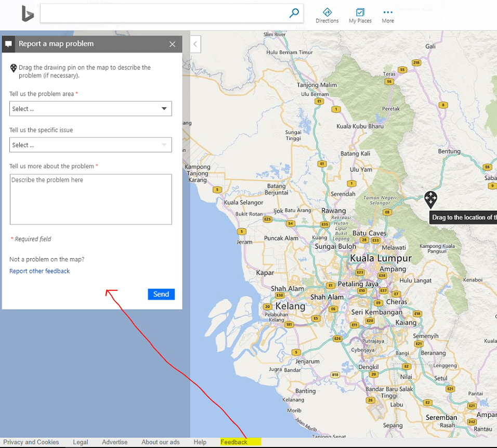This screenshot has height=448, width=497.
Task: Open the specific issue Select dropdown
Action: tap(90, 145)
